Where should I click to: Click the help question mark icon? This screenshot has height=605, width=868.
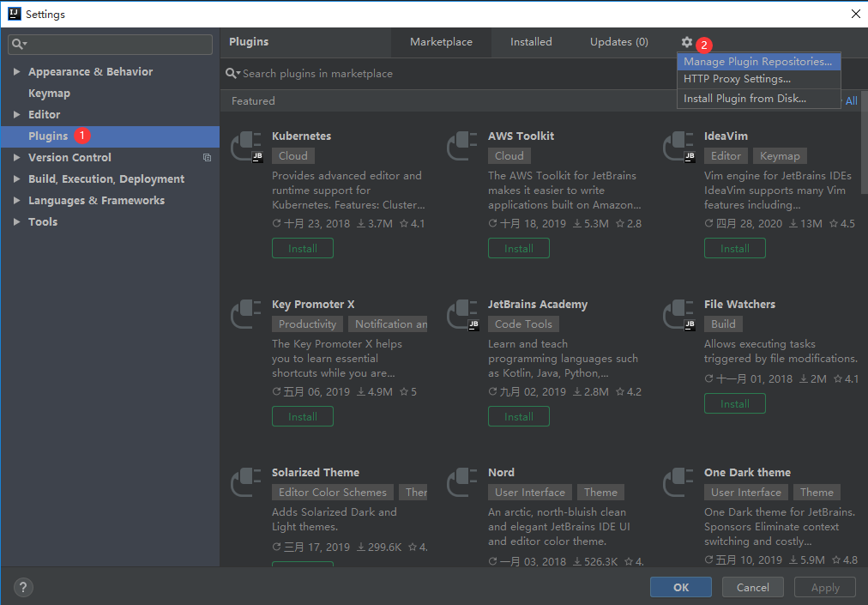tap(23, 587)
